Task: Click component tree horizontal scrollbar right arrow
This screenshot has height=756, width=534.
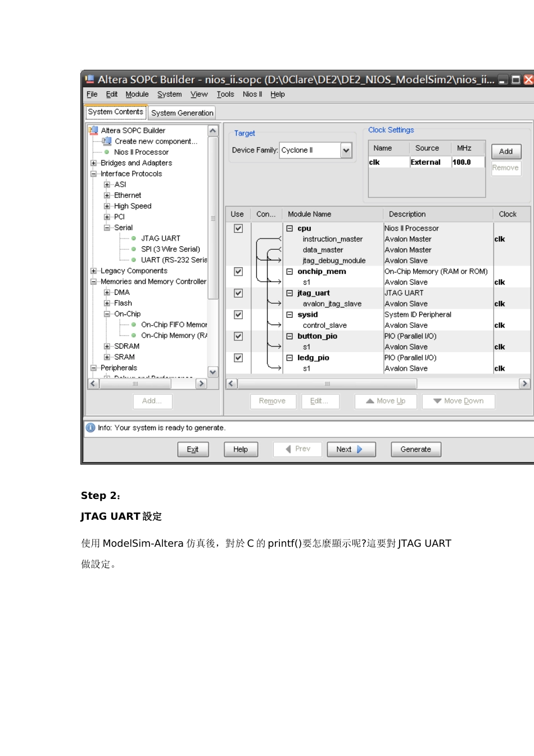Action: (201, 384)
